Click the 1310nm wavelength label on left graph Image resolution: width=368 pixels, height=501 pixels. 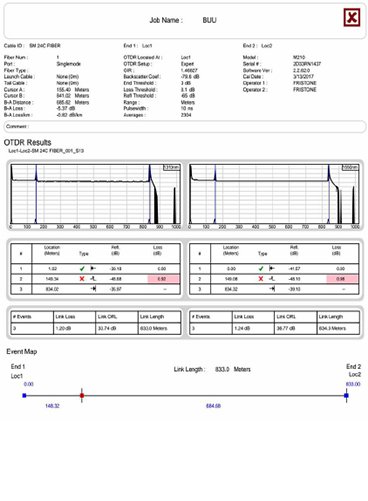171,167
